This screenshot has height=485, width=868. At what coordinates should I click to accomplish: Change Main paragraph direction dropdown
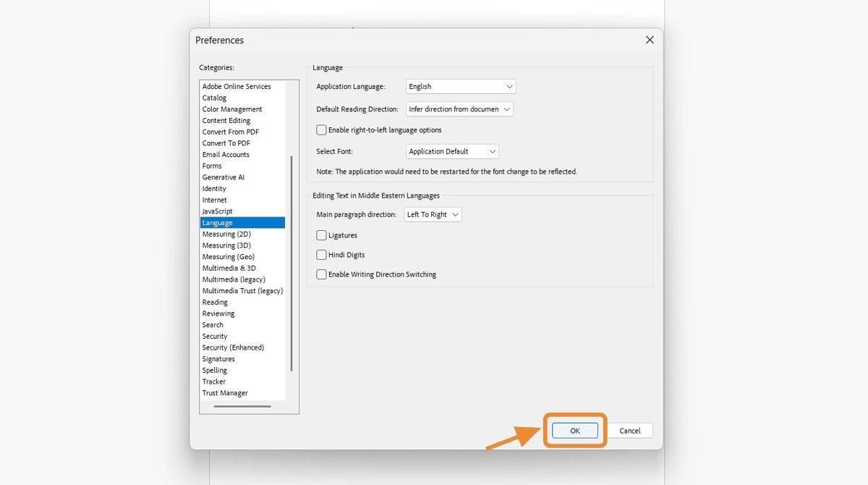coord(433,215)
